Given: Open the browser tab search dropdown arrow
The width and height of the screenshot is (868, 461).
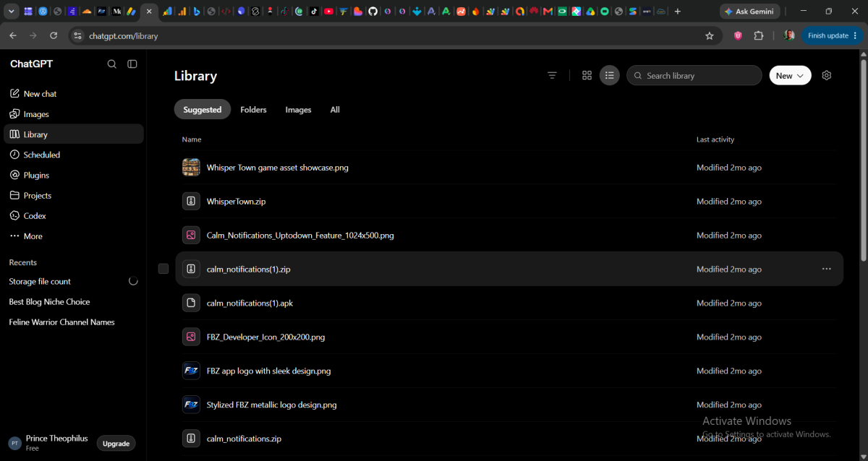Looking at the screenshot, I should pos(12,12).
